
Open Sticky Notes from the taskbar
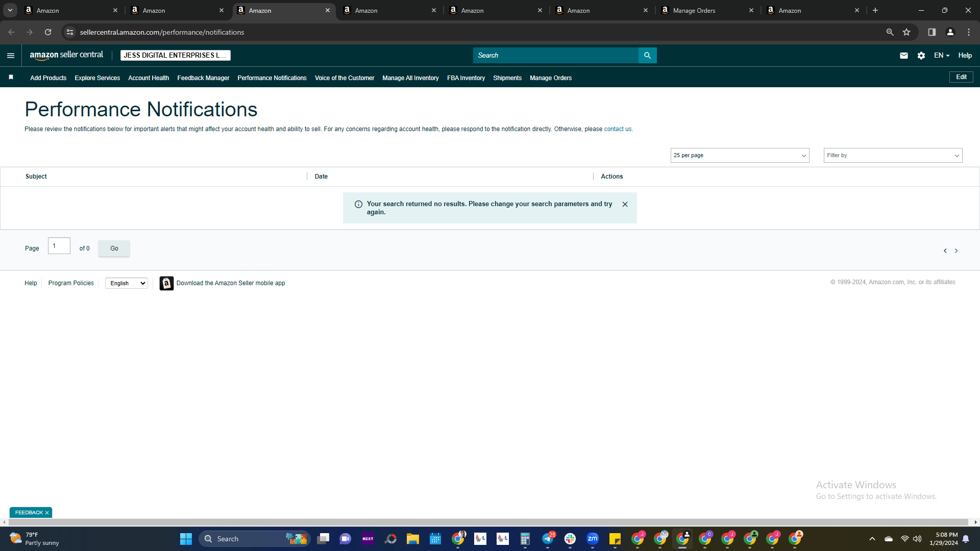coord(615,539)
